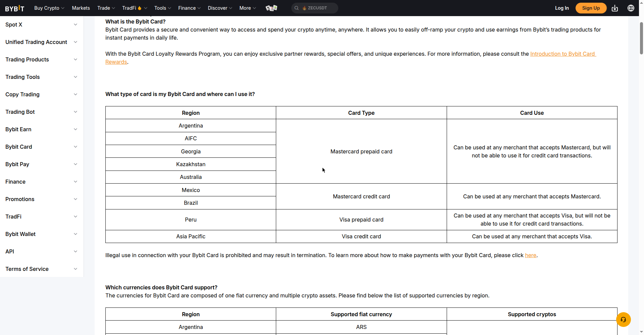Image resolution: width=644 pixels, height=335 pixels.
Task: Open Introduction to Bybit Card Rewards link
Action: coord(563,54)
